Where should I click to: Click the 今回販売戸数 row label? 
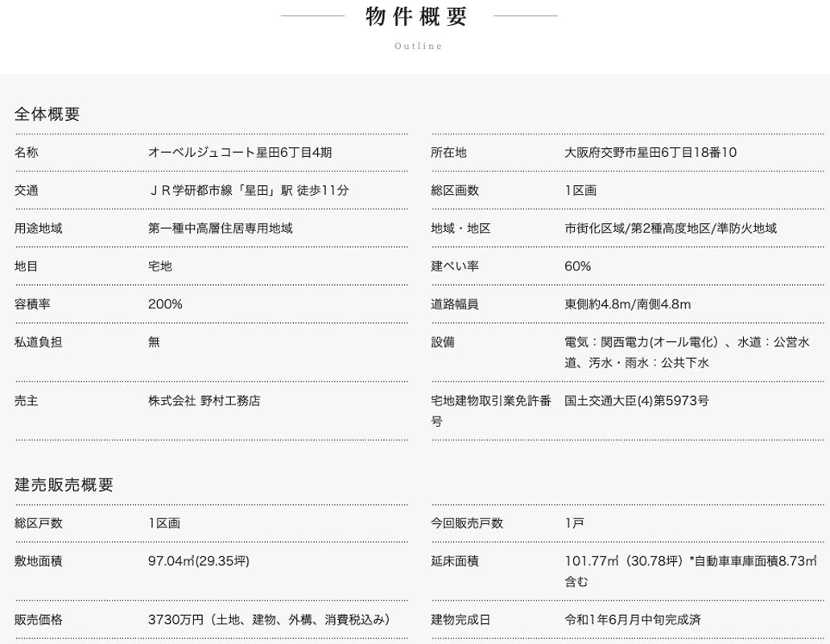tap(467, 522)
